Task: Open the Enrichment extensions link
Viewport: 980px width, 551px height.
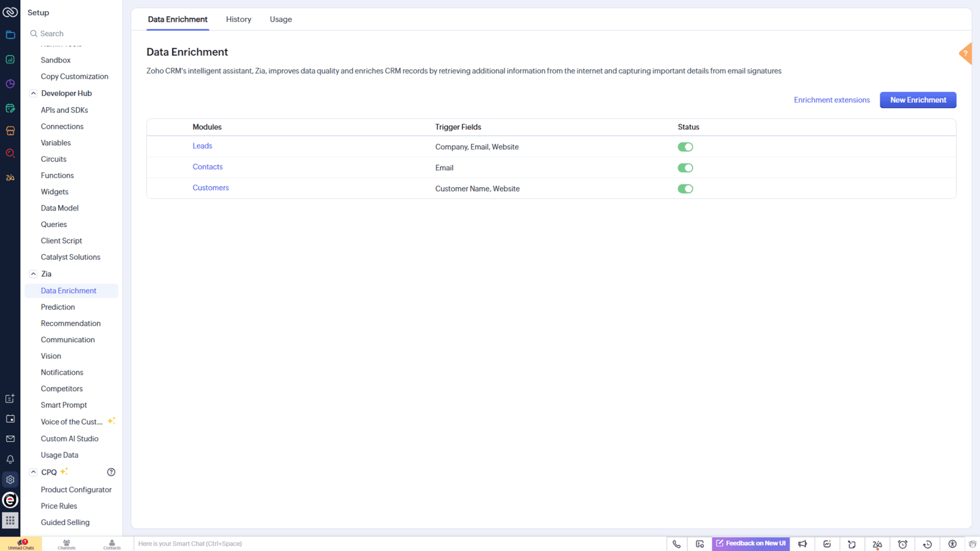Action: (831, 100)
